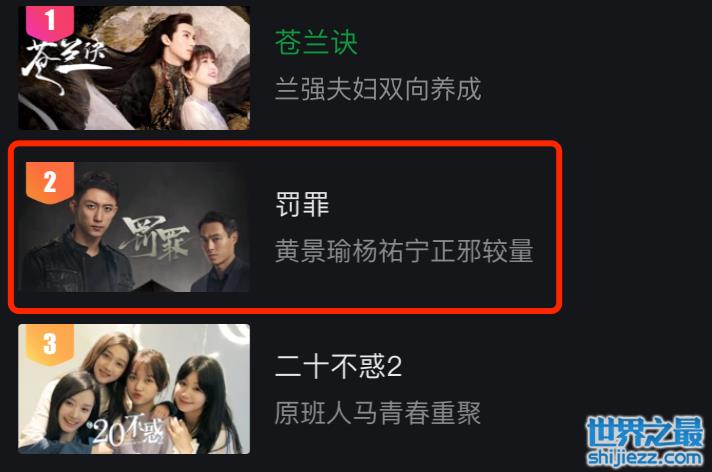Click the pink rank 1 badge

point(50,23)
